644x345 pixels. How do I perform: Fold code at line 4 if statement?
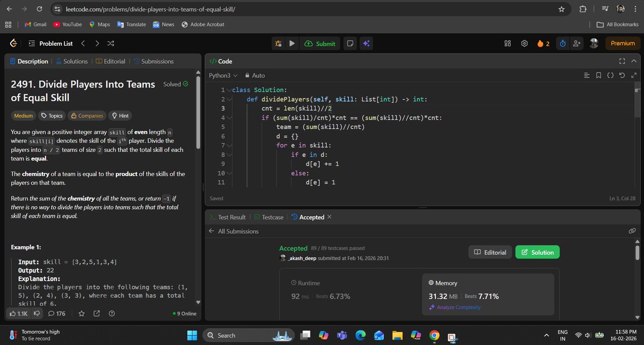(x=230, y=118)
